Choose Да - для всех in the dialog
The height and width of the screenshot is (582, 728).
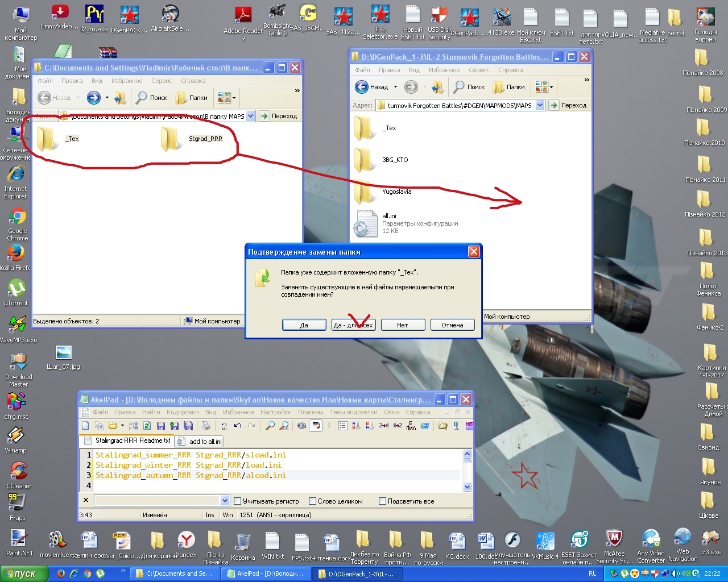[354, 325]
